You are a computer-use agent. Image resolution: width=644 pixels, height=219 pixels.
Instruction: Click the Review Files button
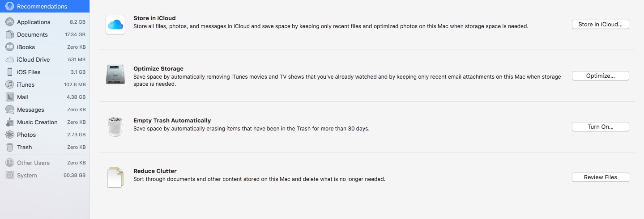click(600, 177)
